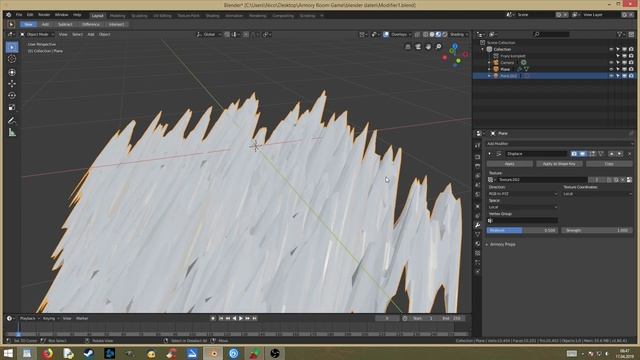Open the Edit menu
The image size is (640, 360).
(30, 15)
